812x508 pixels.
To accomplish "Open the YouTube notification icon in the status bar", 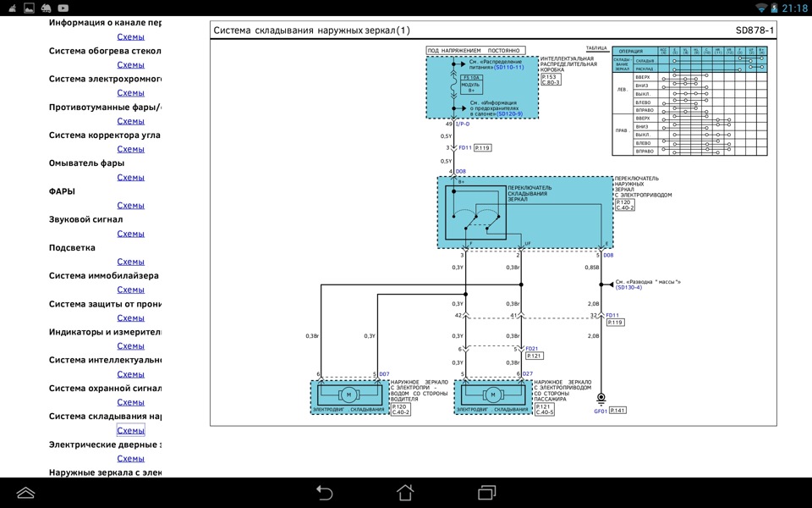I will tap(63, 8).
